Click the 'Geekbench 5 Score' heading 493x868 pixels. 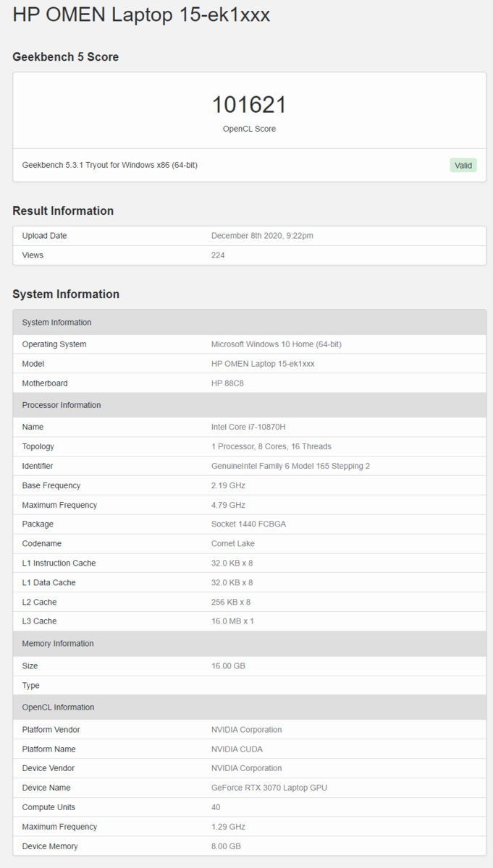[x=66, y=57]
